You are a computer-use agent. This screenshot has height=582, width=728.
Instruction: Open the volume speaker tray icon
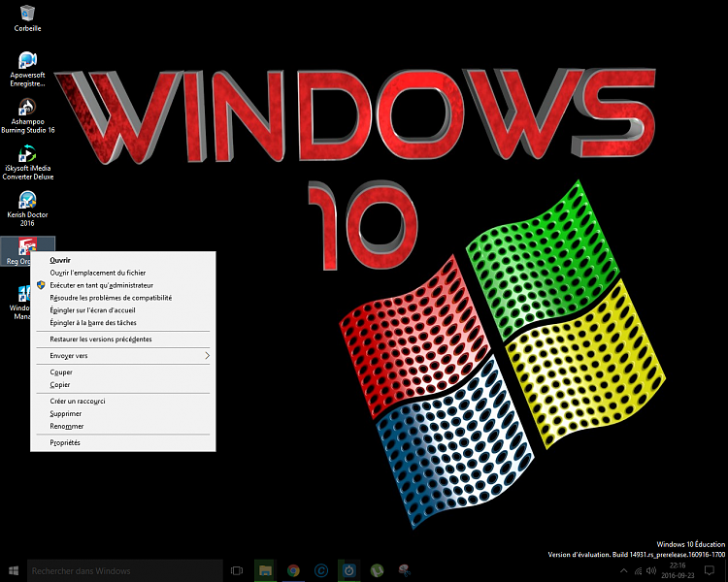click(651, 571)
